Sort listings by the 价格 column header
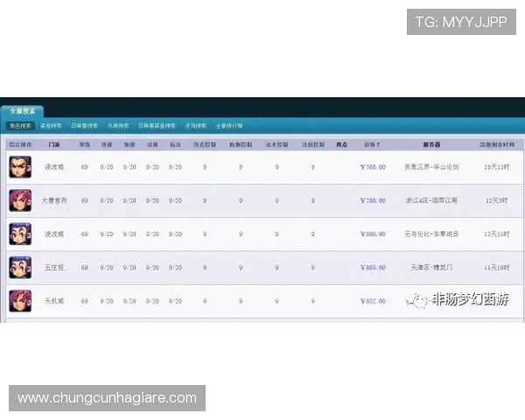This screenshot has width=525, height=420. point(372,143)
